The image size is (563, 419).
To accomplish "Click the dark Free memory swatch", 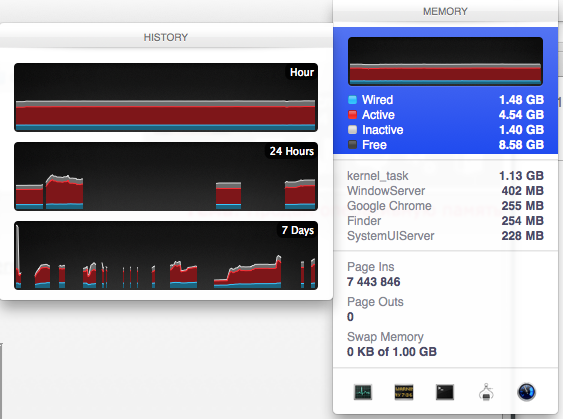I will pos(353,145).
